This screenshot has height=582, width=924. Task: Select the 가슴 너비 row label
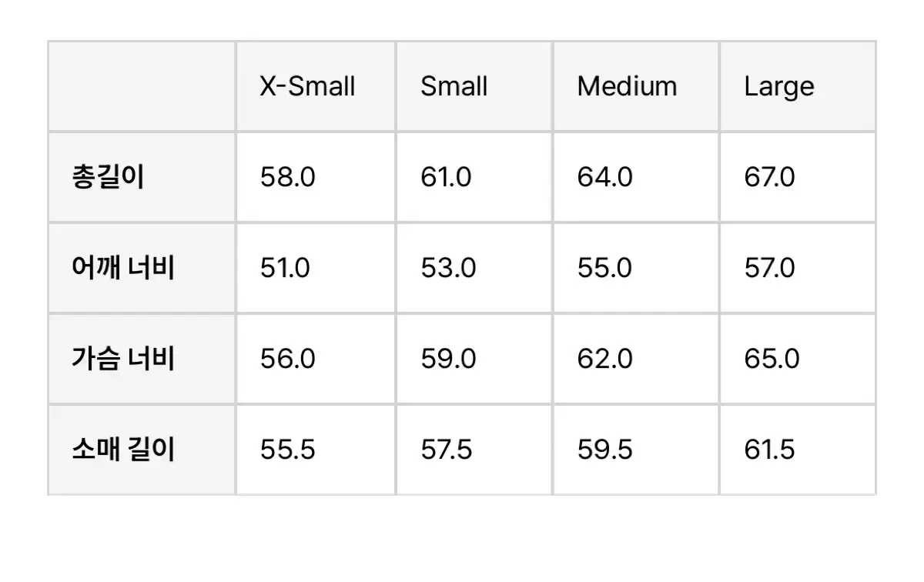pos(122,359)
